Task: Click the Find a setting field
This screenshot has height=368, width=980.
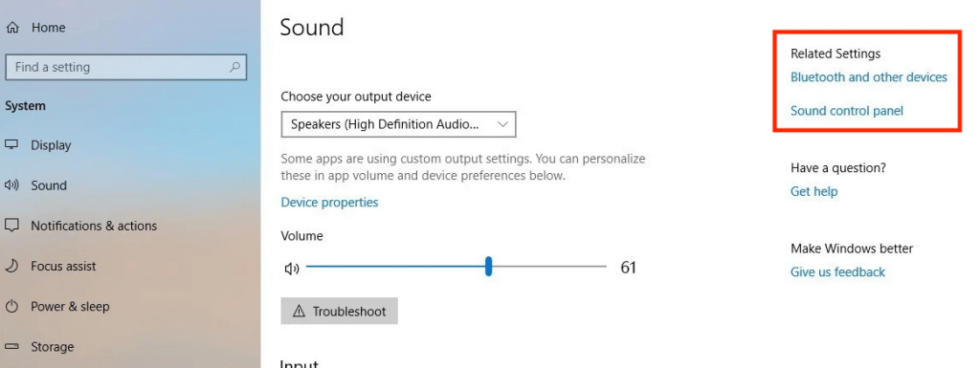Action: 125,67
